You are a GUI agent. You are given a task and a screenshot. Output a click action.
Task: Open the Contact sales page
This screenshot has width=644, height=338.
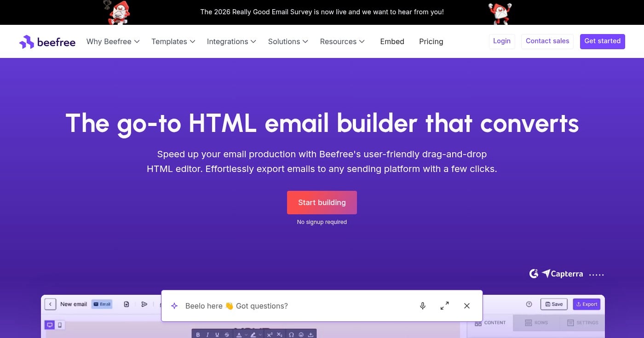tap(547, 41)
